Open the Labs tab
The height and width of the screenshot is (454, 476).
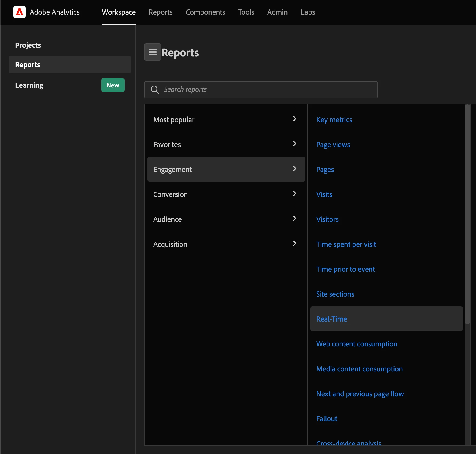coord(308,12)
